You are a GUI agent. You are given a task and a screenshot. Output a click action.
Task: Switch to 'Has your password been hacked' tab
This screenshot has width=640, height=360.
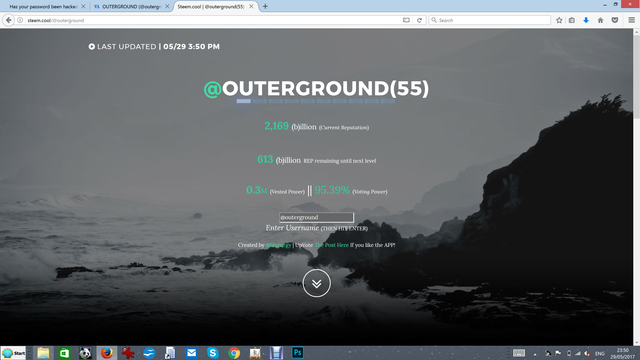pos(43,7)
